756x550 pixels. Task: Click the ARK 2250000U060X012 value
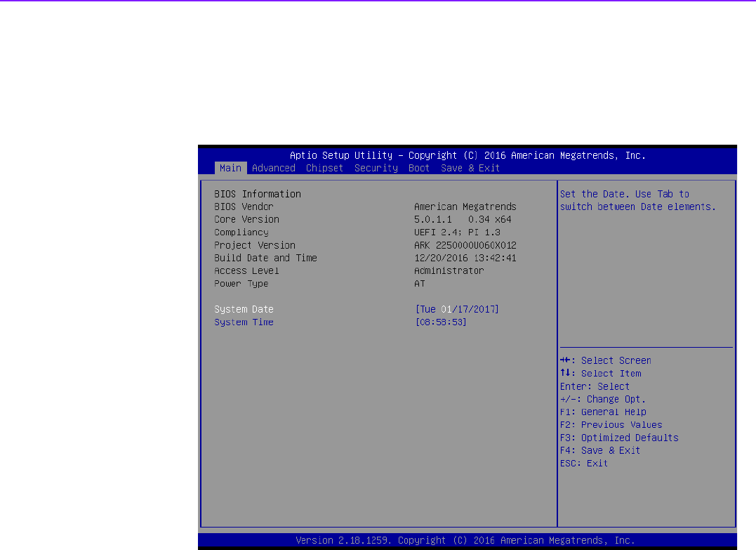click(465, 245)
